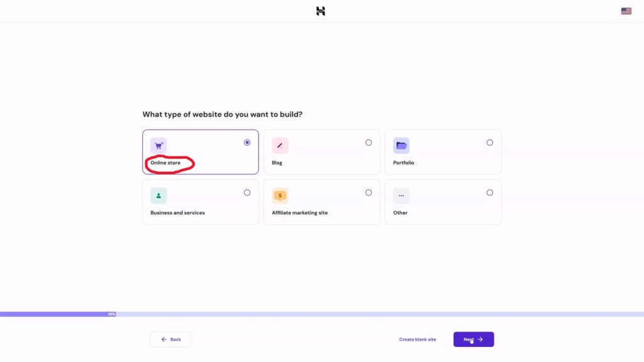This screenshot has height=362, width=644.
Task: Click the onboarding progress bar
Action: point(322,314)
